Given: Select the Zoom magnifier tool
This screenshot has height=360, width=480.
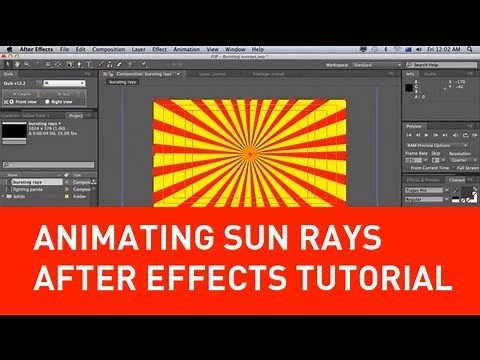Looking at the screenshot, I should point(27,64).
